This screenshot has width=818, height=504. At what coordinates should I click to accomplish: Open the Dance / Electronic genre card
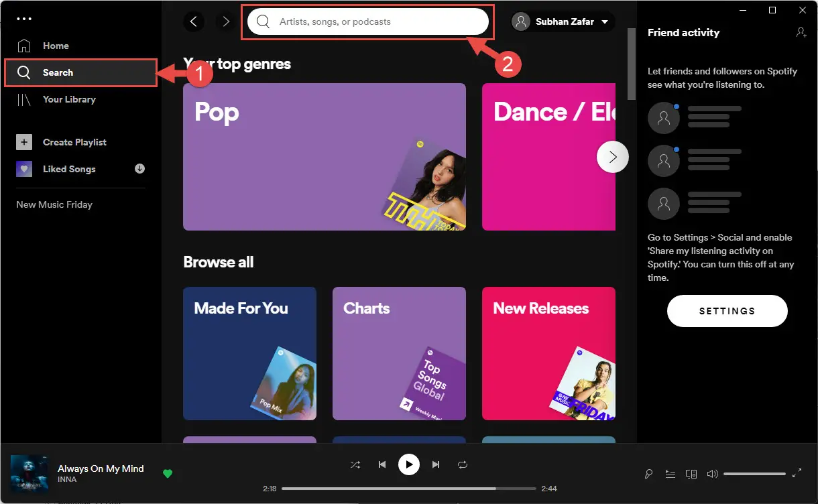[548, 157]
